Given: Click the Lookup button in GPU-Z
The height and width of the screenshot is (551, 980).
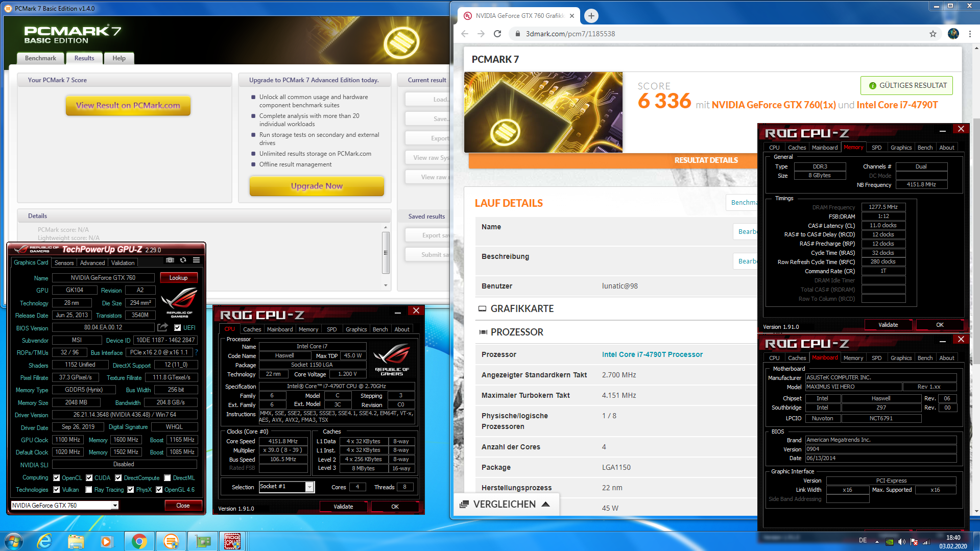Looking at the screenshot, I should point(179,278).
